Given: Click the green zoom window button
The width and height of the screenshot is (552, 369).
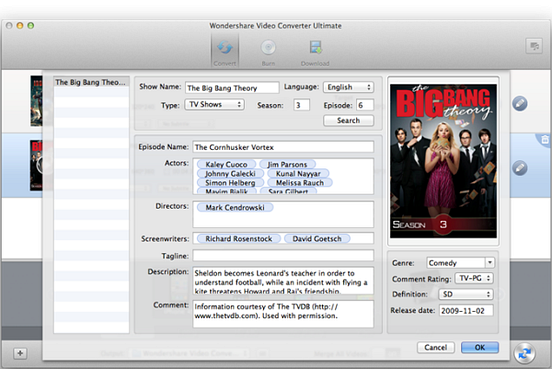Looking at the screenshot, I should [31, 25].
